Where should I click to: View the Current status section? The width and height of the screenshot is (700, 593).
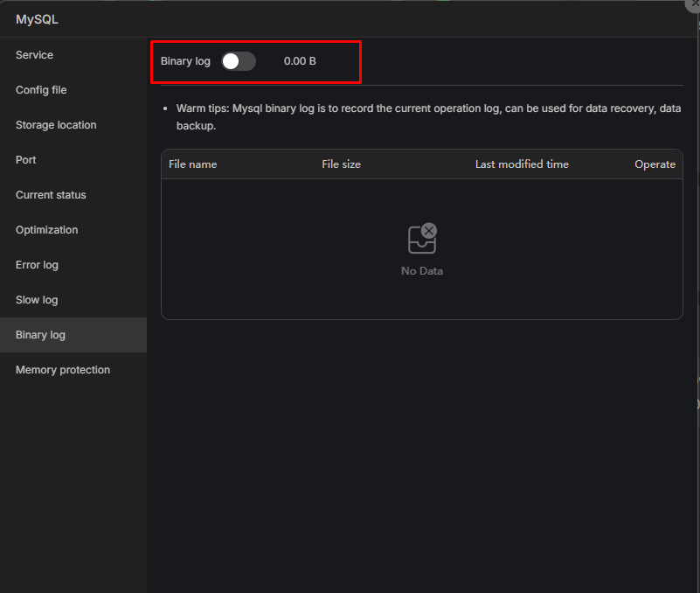click(x=73, y=195)
